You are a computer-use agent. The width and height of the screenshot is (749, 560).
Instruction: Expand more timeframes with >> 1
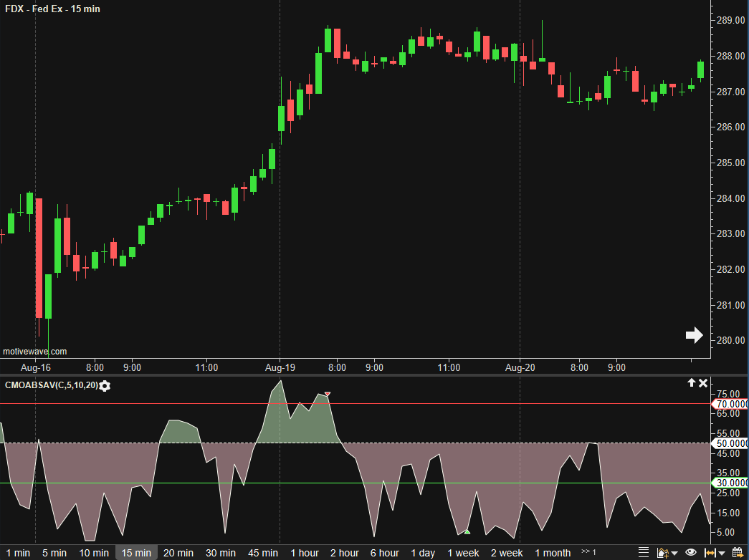[x=588, y=552]
